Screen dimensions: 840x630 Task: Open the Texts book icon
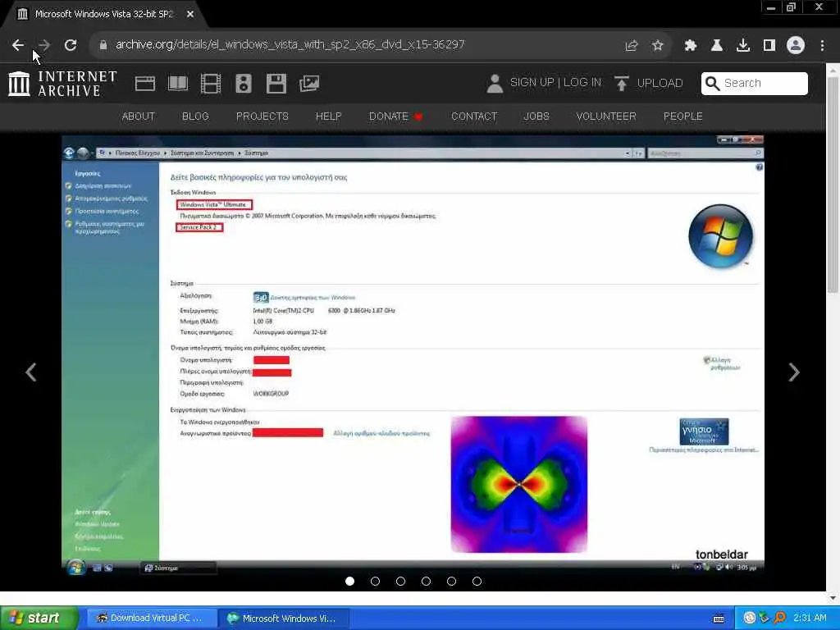click(178, 84)
